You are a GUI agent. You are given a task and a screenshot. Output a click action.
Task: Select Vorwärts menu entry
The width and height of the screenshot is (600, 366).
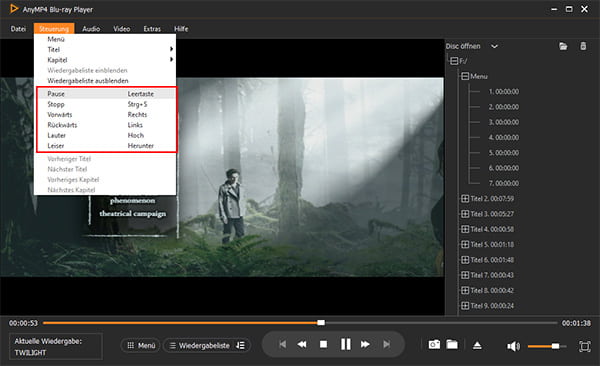106,114
